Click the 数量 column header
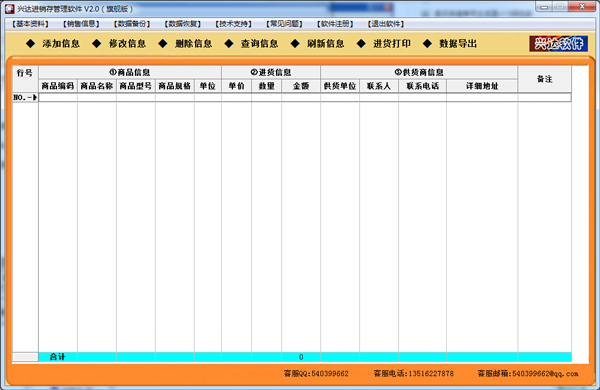This screenshot has width=600, height=390. (266, 86)
